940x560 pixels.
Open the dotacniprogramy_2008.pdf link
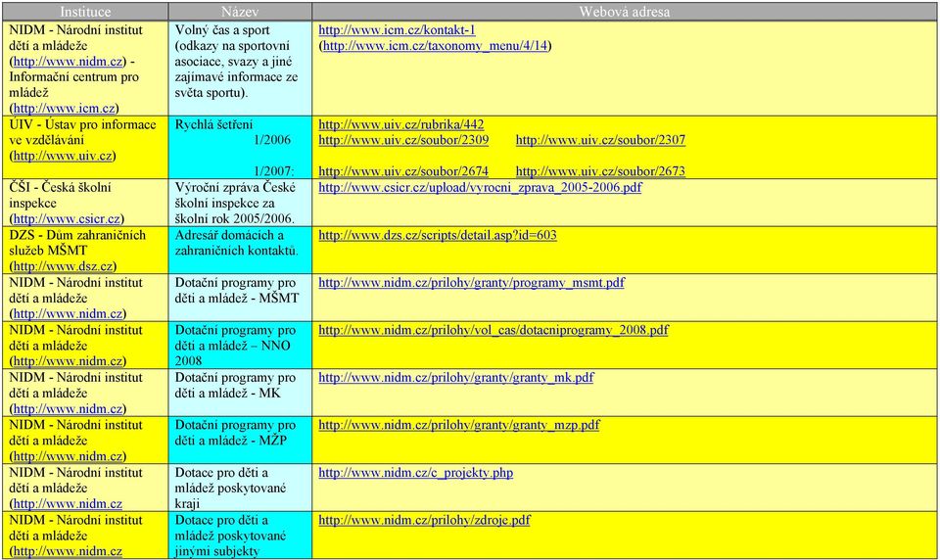493,330
